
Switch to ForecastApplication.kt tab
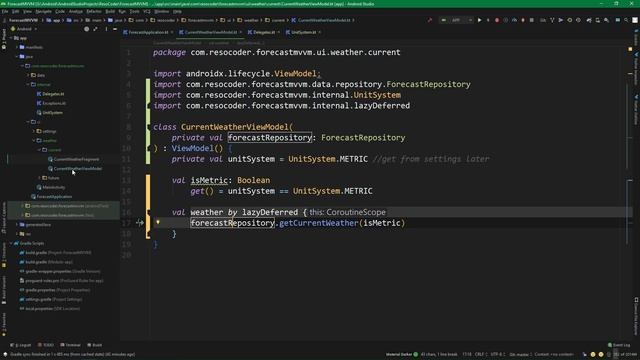pos(149,32)
